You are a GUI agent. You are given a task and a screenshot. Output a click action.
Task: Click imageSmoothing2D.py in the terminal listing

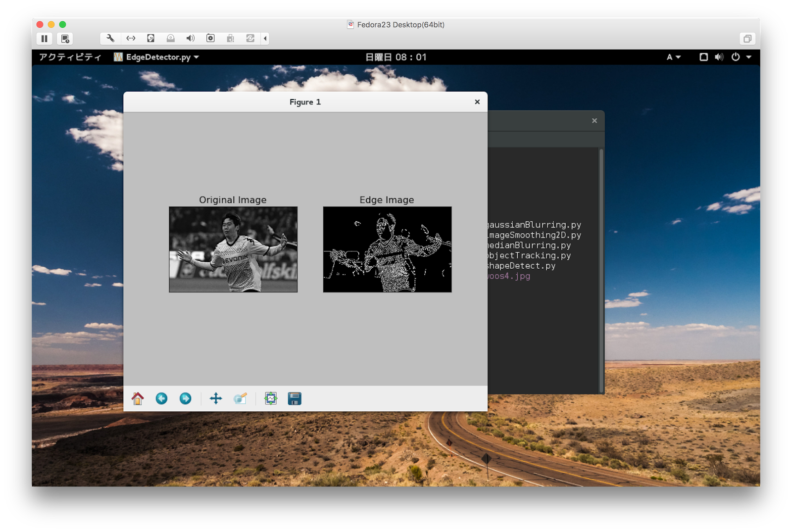[534, 235]
